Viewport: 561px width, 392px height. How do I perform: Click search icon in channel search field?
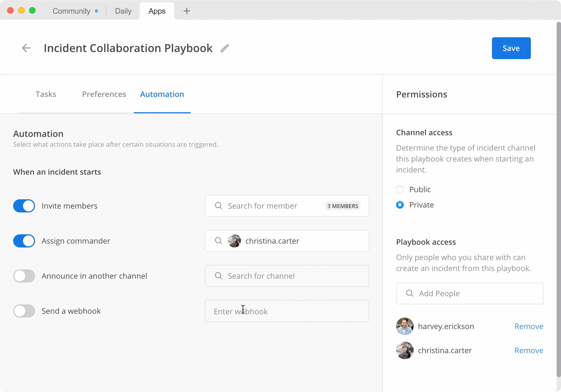(218, 276)
